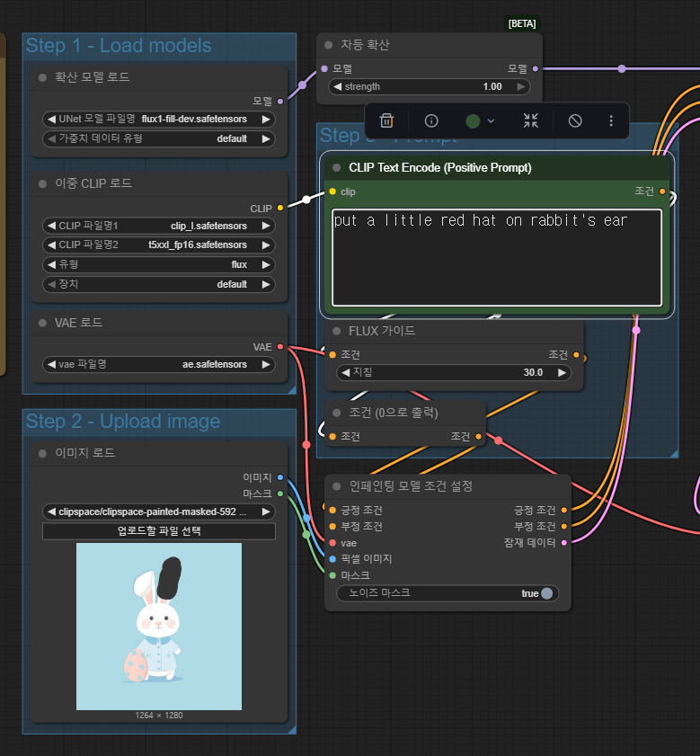Viewport: 700px width, 756px height.
Task: Expand the CLIP 파일명1 dropdown
Action: 159,226
